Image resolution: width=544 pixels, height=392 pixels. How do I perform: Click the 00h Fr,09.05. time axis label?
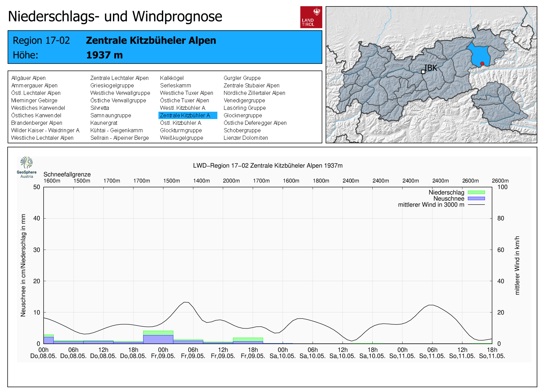tap(163, 353)
